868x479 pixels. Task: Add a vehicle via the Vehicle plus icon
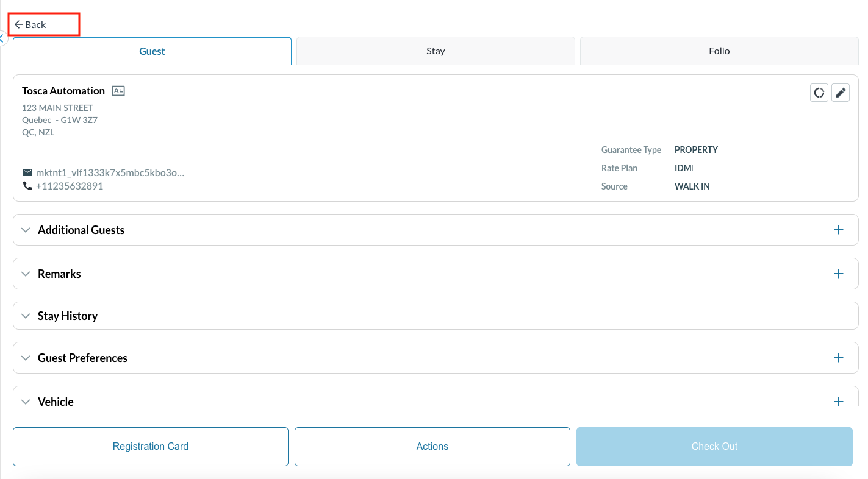pyautogui.click(x=839, y=402)
